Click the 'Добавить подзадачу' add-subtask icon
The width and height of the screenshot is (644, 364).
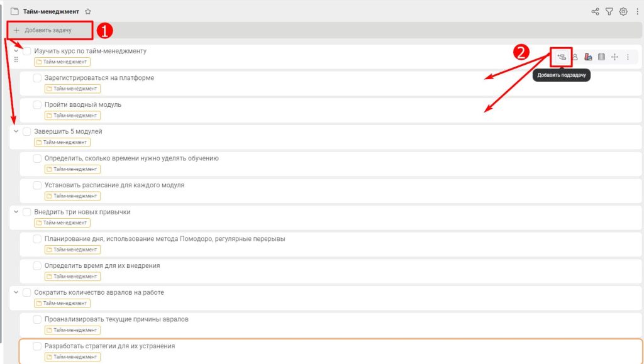coord(562,57)
